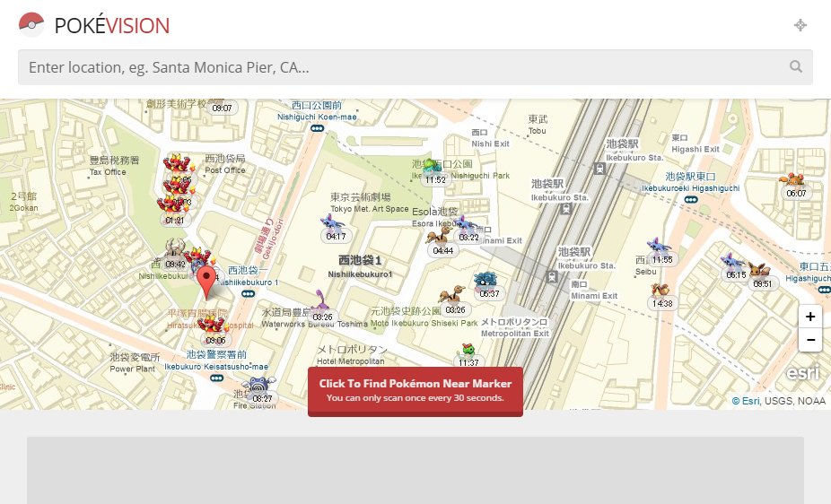Click the PokéVision Pokéball logo

(31, 24)
